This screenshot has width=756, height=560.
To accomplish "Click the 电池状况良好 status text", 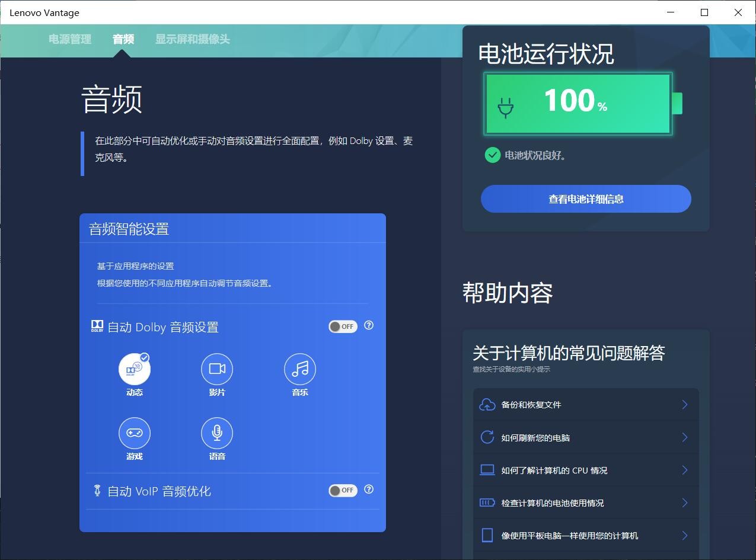I will coord(535,156).
